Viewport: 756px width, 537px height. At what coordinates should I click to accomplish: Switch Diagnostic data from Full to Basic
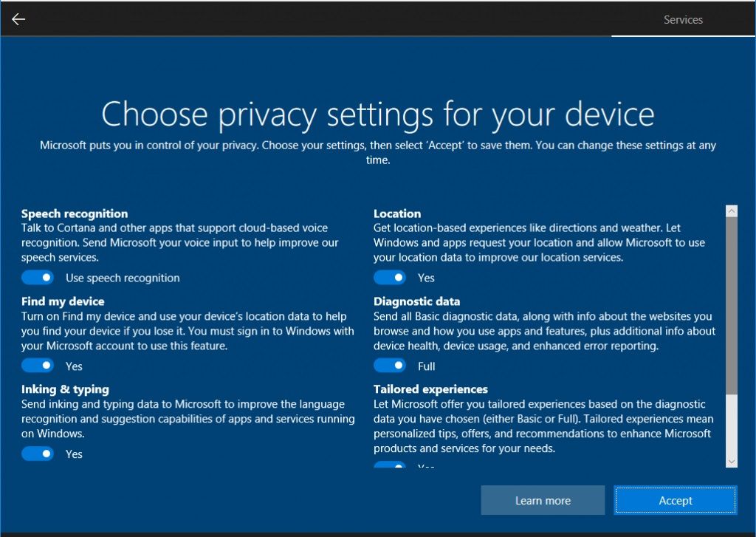pos(390,365)
